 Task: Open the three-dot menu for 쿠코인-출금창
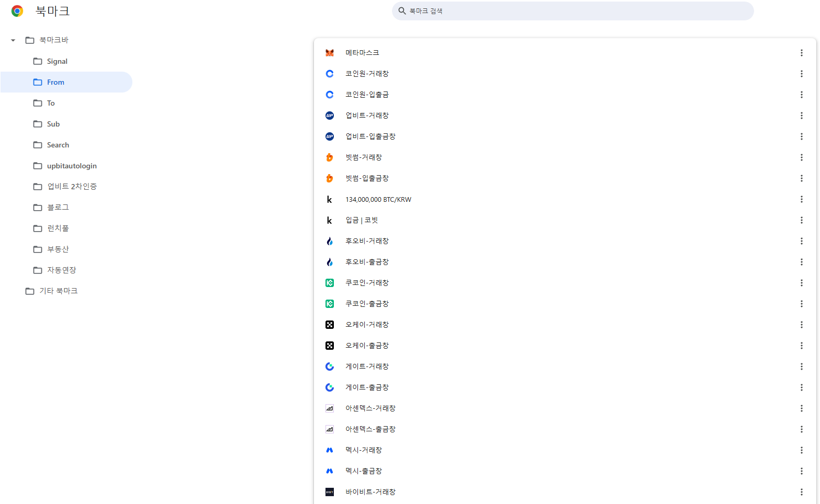coord(801,304)
